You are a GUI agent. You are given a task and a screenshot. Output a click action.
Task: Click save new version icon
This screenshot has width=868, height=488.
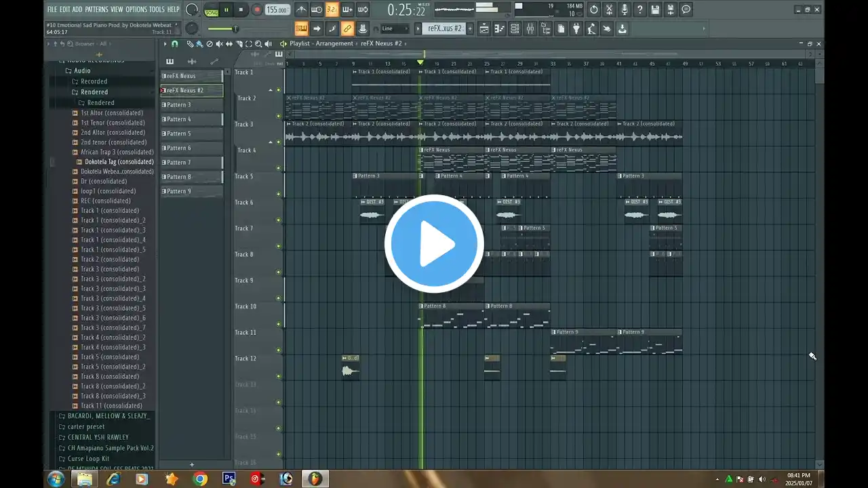point(671,9)
